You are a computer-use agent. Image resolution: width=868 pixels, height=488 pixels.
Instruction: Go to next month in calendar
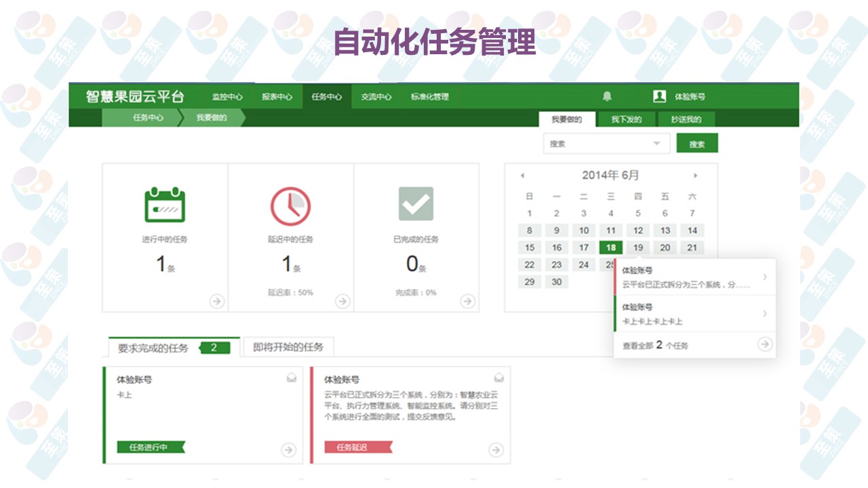(695, 176)
